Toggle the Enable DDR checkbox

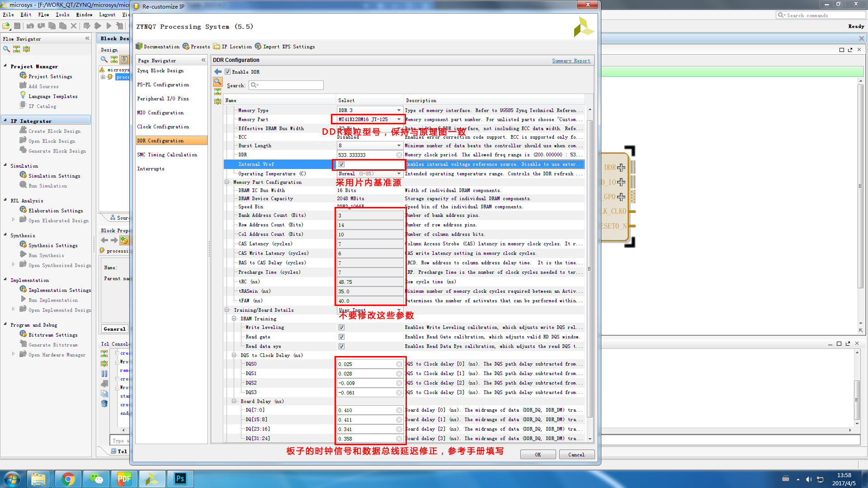click(x=228, y=72)
